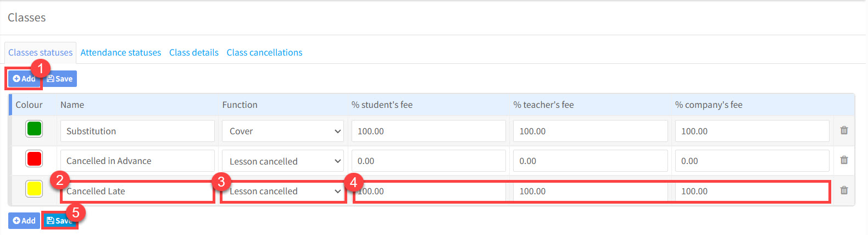Click the top Save button

(60, 79)
